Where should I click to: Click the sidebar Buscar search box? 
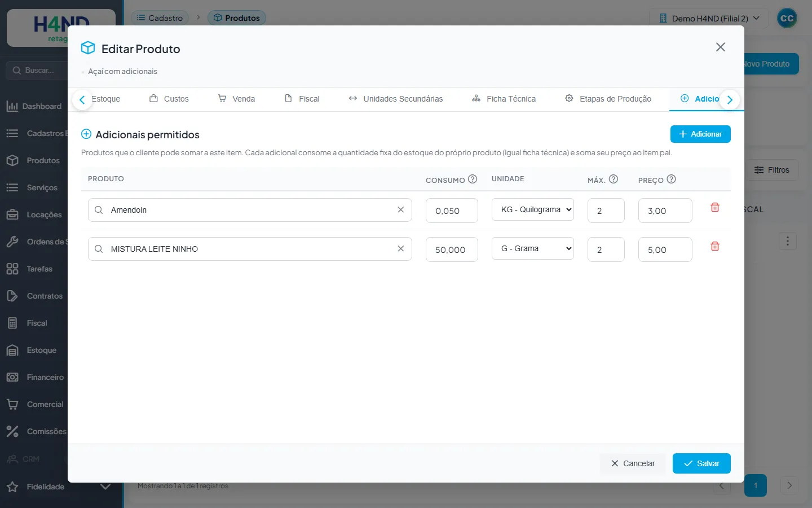tap(37, 71)
